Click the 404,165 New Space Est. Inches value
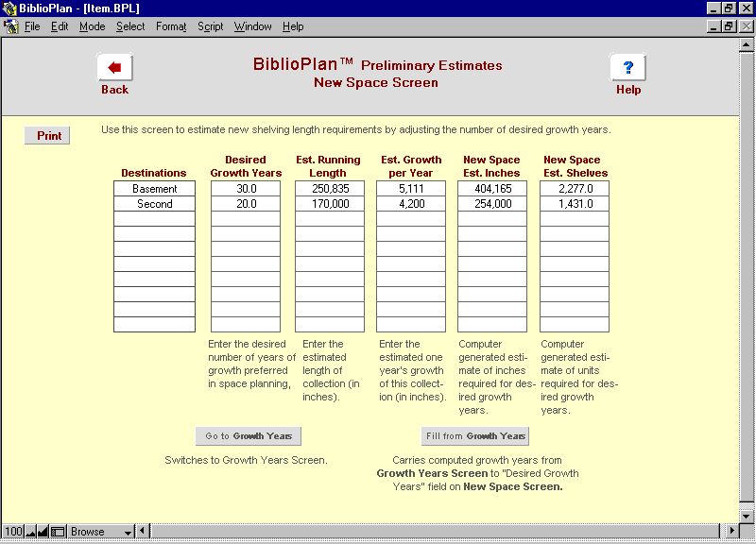This screenshot has height=544, width=756. [492, 188]
